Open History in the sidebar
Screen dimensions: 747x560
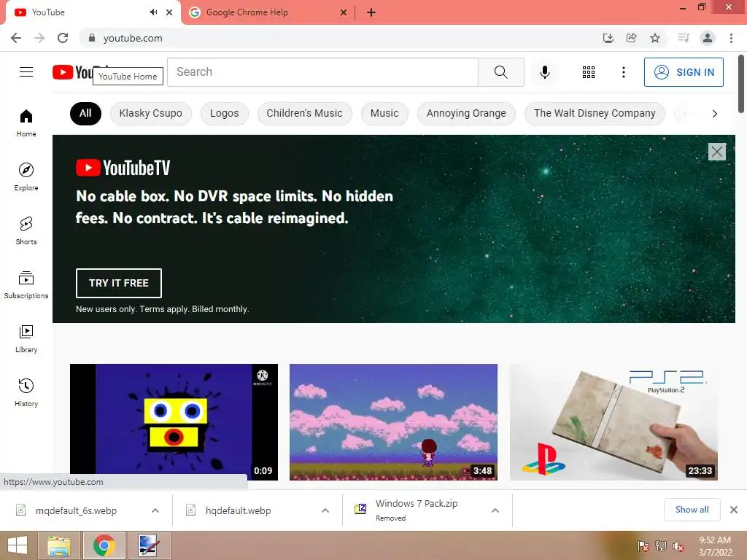point(26,392)
